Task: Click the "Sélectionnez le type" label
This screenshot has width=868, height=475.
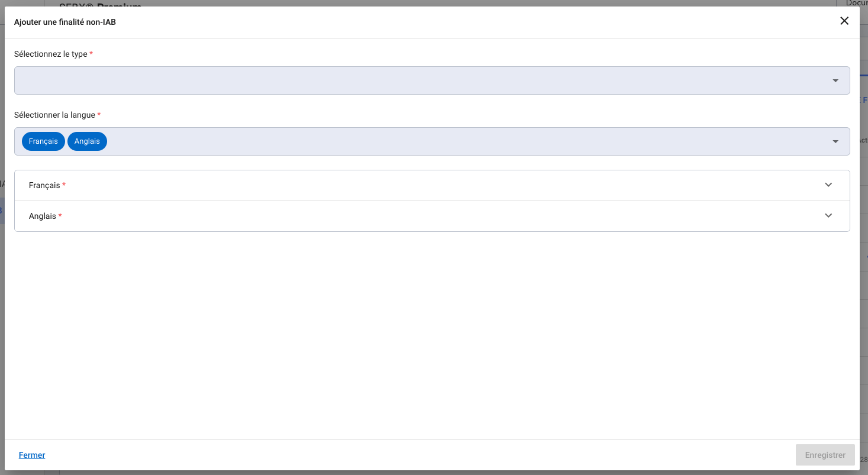Action: point(50,54)
